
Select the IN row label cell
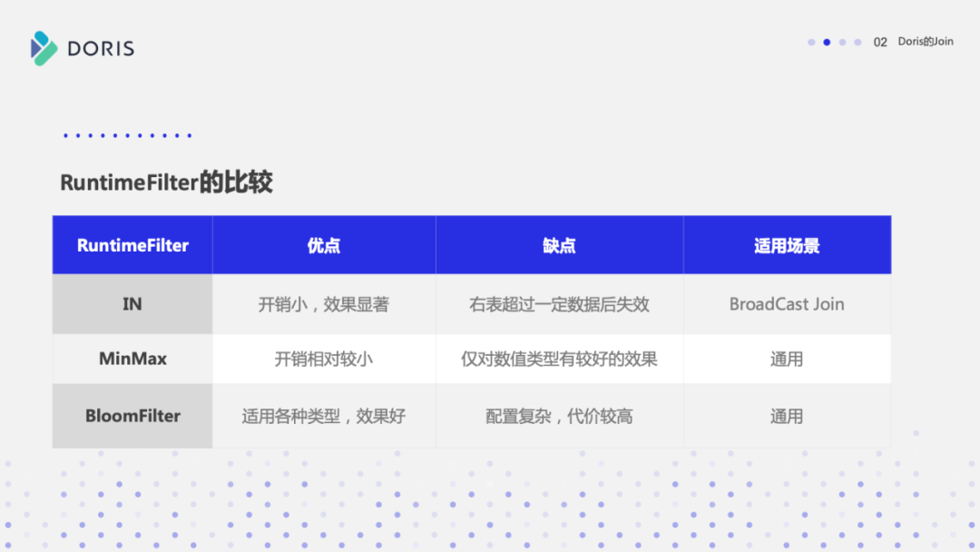(132, 304)
